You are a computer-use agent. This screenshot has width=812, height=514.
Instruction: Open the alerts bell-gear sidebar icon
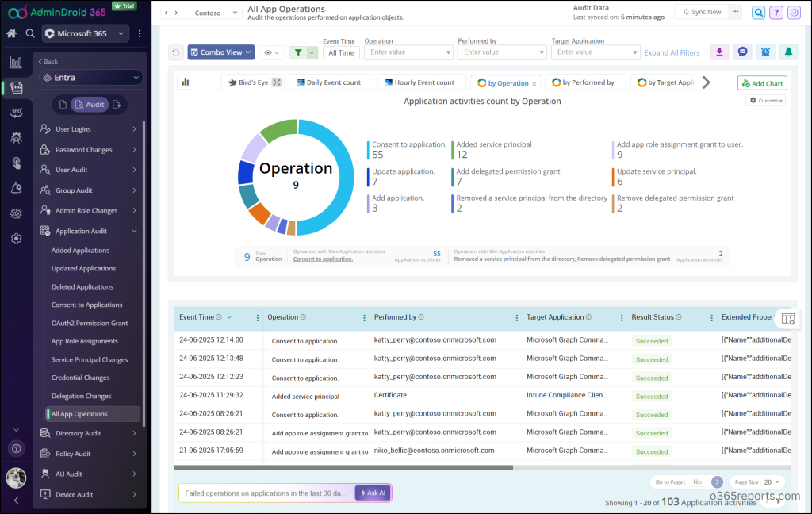[16, 189]
